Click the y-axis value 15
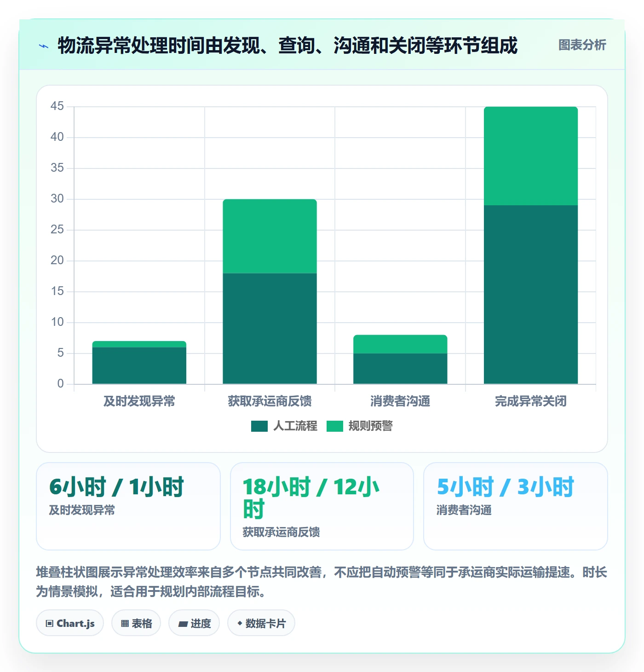The image size is (644, 672). click(x=57, y=291)
